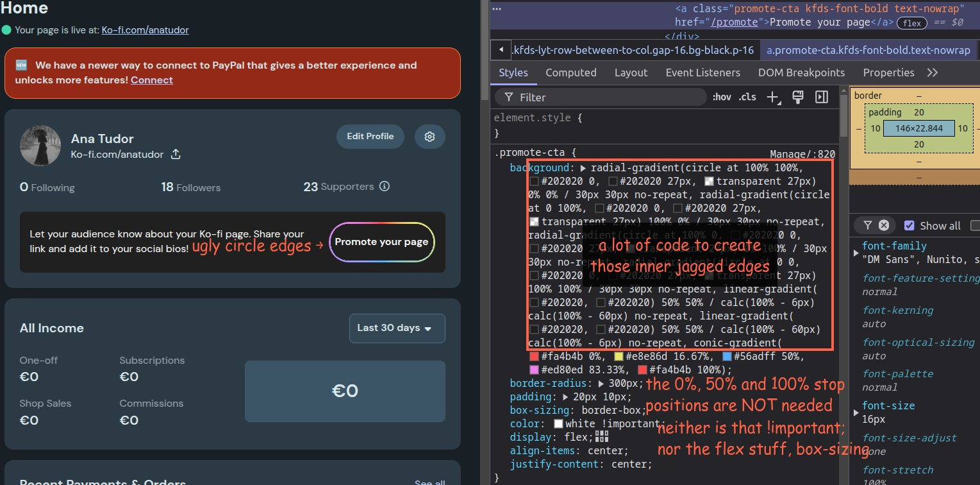Viewport: 980px width, 485px height.
Task: Open the Properties tab
Action: (888, 72)
